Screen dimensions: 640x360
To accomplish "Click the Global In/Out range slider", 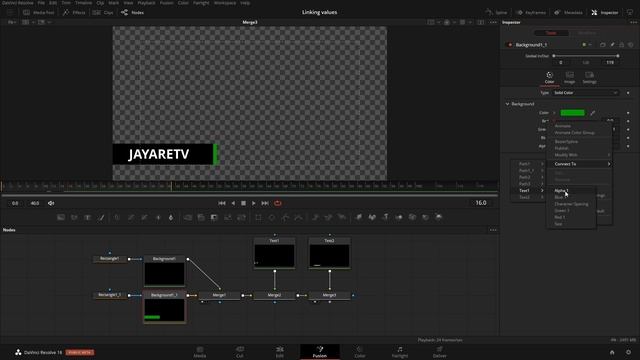I will tap(586, 56).
